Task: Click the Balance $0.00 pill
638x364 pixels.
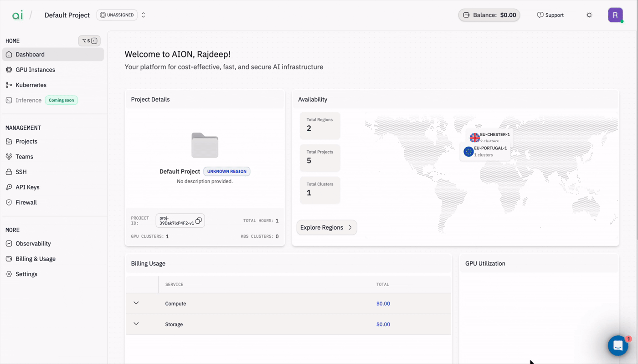Action: coord(489,15)
